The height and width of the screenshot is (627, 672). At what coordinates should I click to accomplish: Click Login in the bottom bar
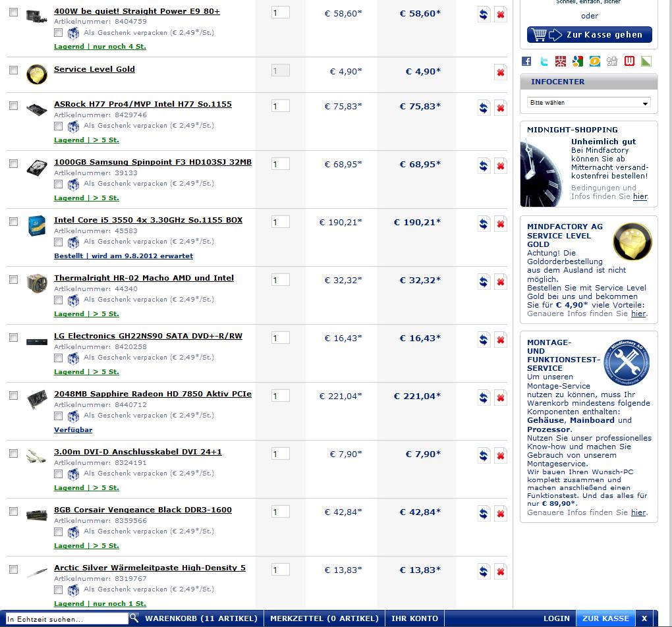(557, 618)
